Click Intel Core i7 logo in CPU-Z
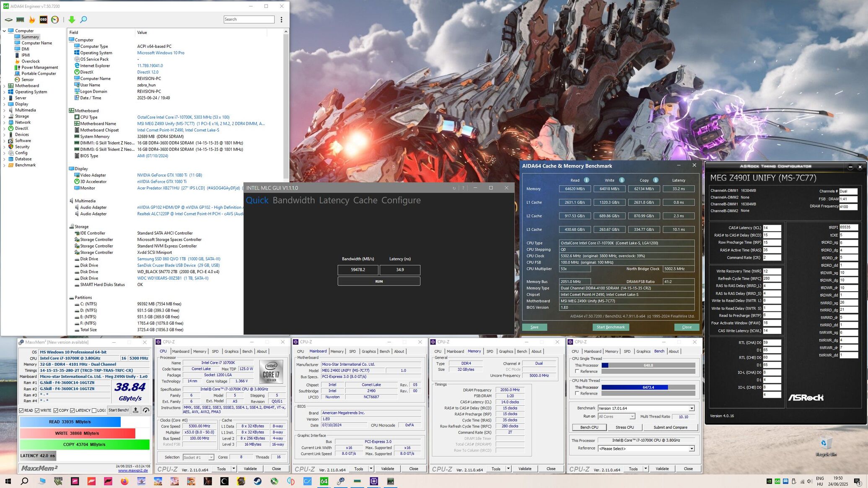Viewport: 868px width, 488px height. 271,371
